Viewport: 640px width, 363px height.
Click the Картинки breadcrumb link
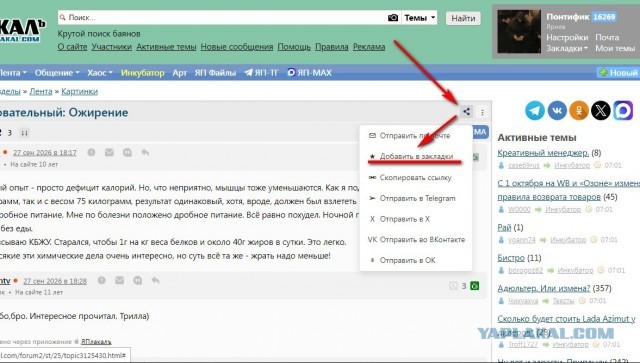pyautogui.click(x=80, y=91)
